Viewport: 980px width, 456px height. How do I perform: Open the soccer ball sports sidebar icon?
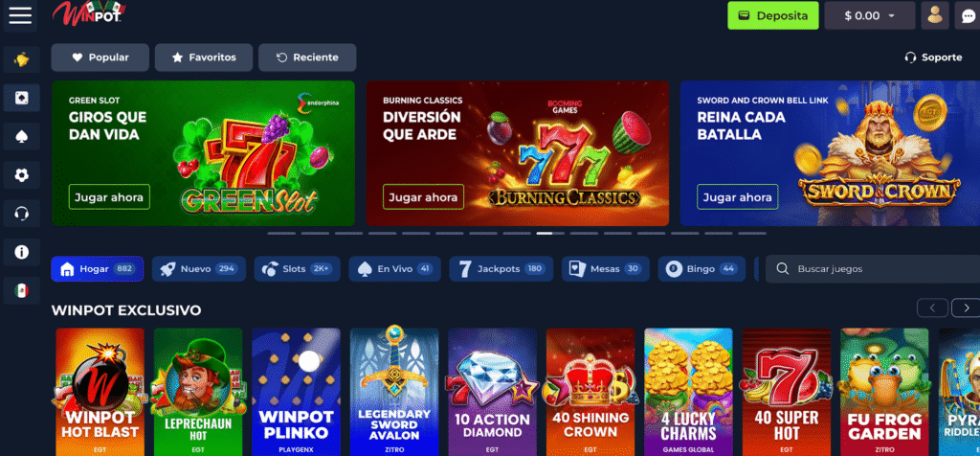click(21, 175)
